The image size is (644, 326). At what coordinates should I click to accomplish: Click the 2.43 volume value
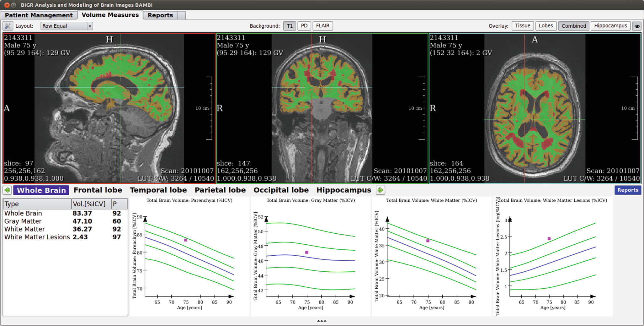(x=80, y=237)
